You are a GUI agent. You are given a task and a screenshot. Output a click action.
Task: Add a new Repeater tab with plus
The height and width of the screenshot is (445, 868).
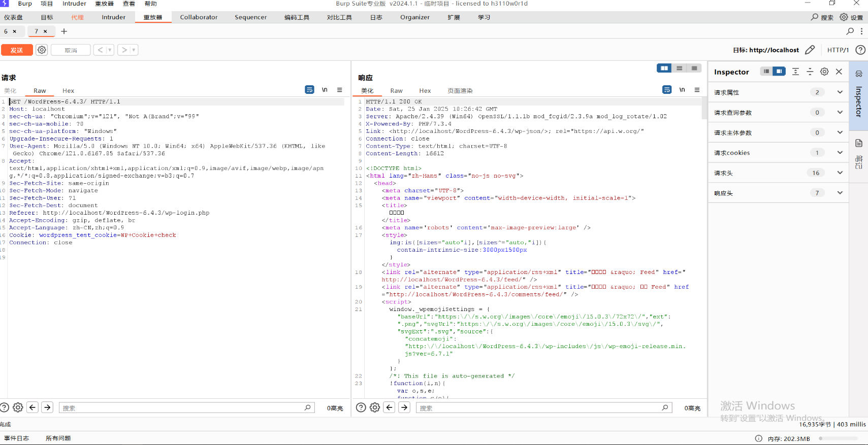64,31
